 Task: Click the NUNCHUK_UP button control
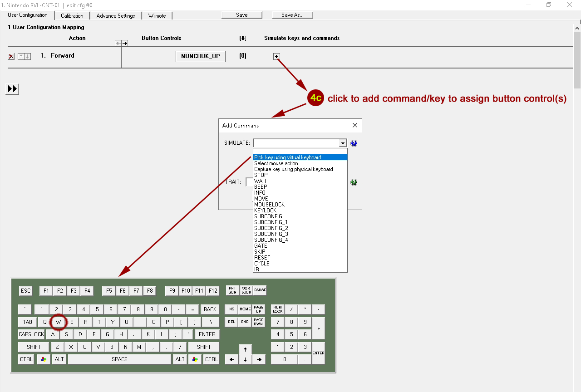(x=200, y=56)
